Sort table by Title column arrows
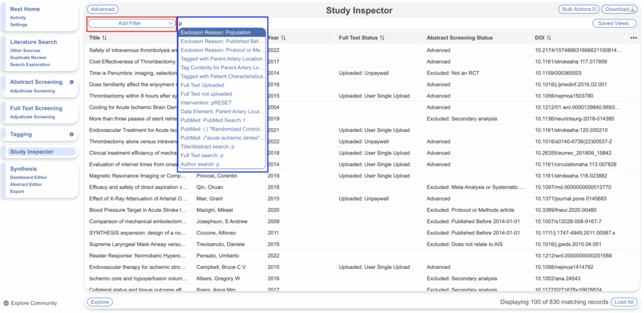 (105, 38)
